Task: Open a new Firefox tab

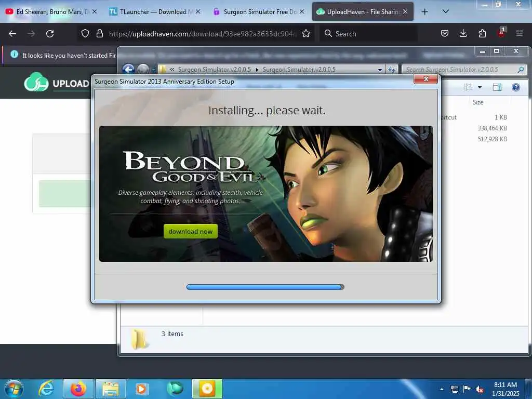Action: pos(424,12)
